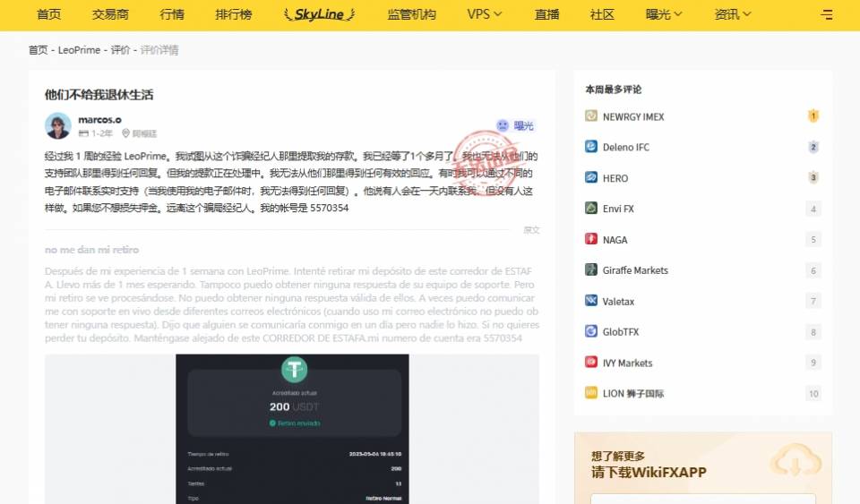Open the Valetax broker link
The height and width of the screenshot is (504, 860).
618,302
